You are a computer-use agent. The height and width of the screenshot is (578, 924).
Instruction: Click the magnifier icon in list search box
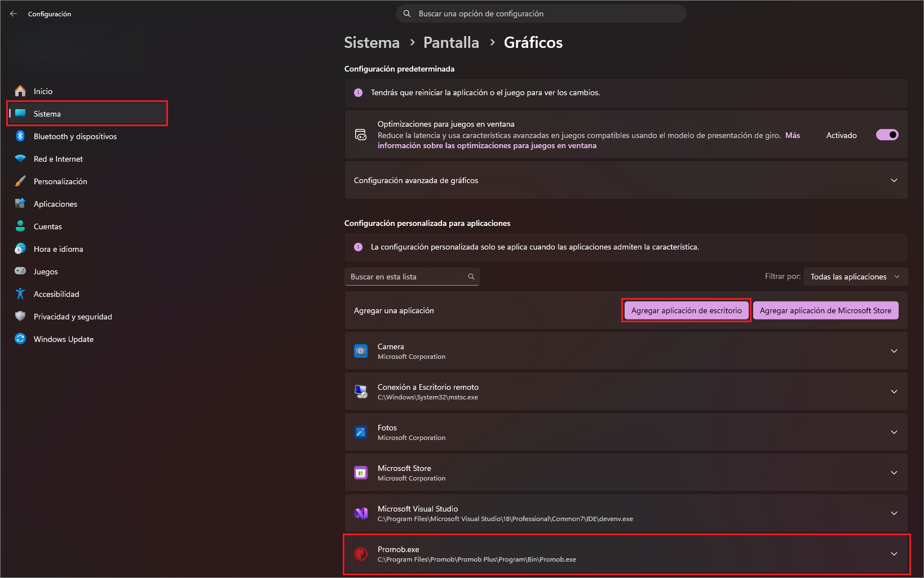point(471,277)
